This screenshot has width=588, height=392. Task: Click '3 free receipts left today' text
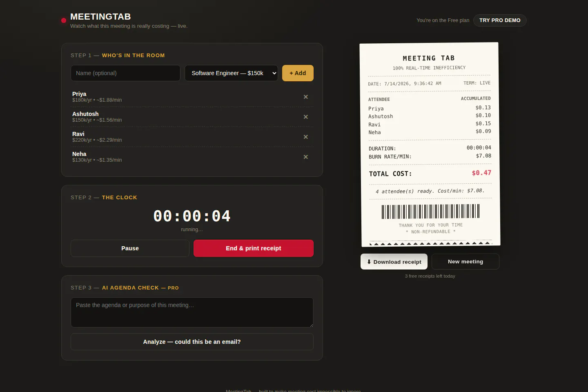[x=430, y=276]
